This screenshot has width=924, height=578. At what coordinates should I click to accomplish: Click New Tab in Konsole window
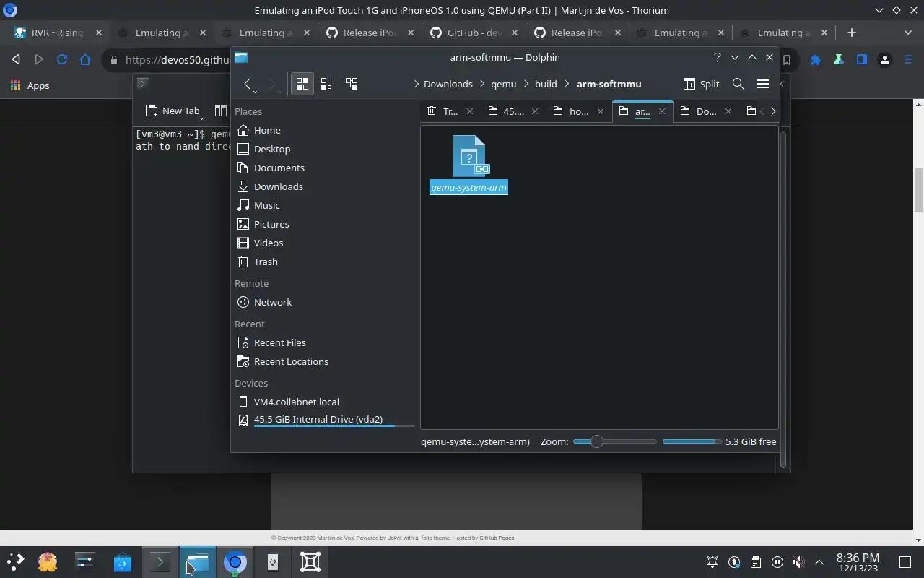[x=172, y=111]
